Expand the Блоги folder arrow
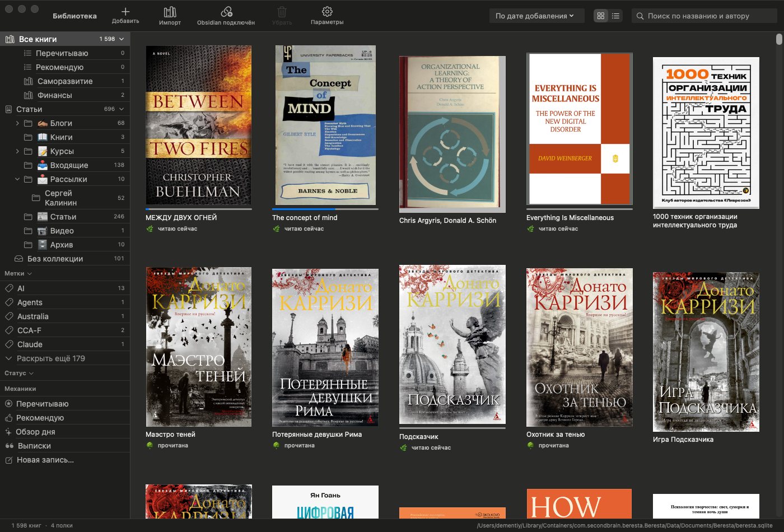 17,123
